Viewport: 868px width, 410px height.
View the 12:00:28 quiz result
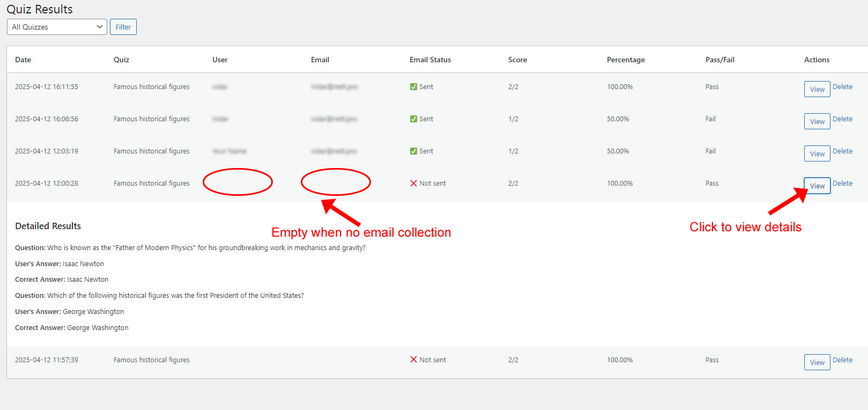(x=817, y=186)
